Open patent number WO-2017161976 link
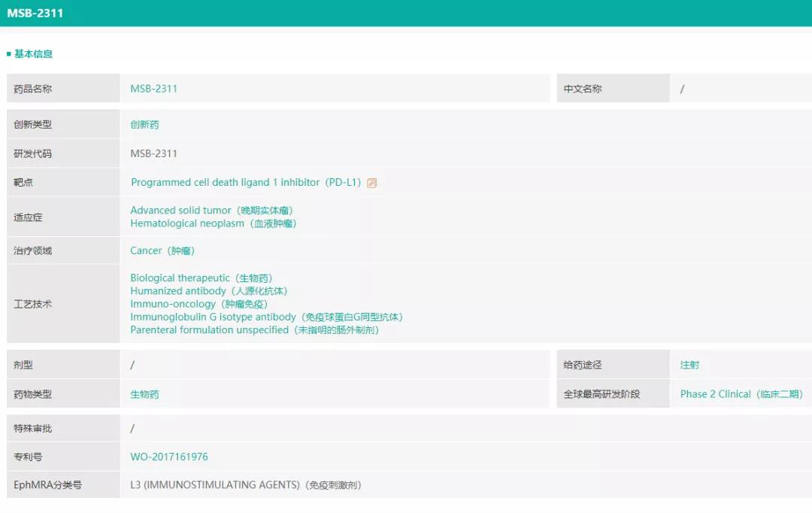 point(169,457)
